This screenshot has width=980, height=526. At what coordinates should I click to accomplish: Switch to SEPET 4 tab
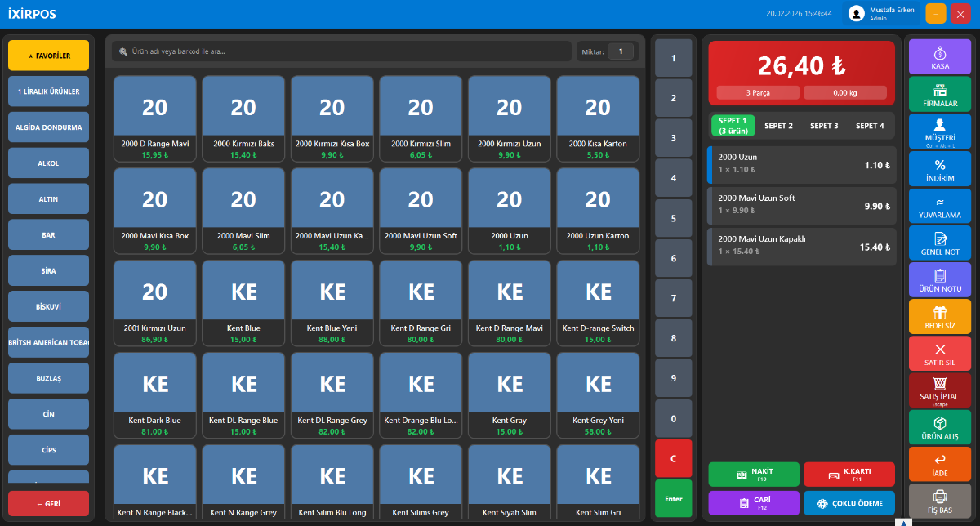coord(869,126)
